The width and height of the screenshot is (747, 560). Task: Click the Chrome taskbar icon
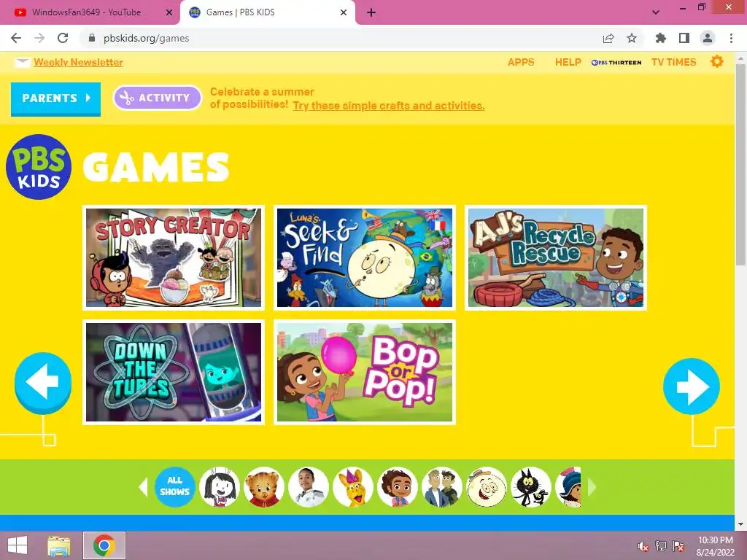click(x=104, y=545)
